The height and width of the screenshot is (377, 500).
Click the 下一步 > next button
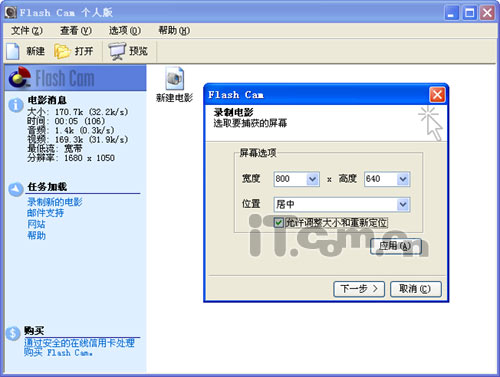coord(359,289)
